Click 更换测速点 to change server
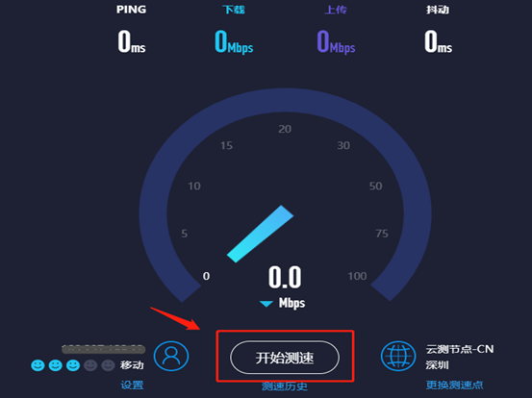This screenshot has width=532, height=398. 455,385
